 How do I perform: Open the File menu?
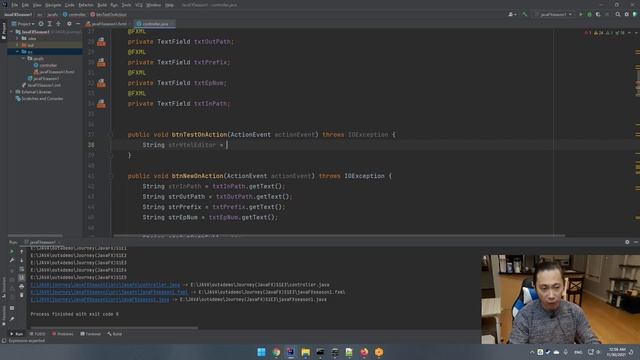pos(15,5)
